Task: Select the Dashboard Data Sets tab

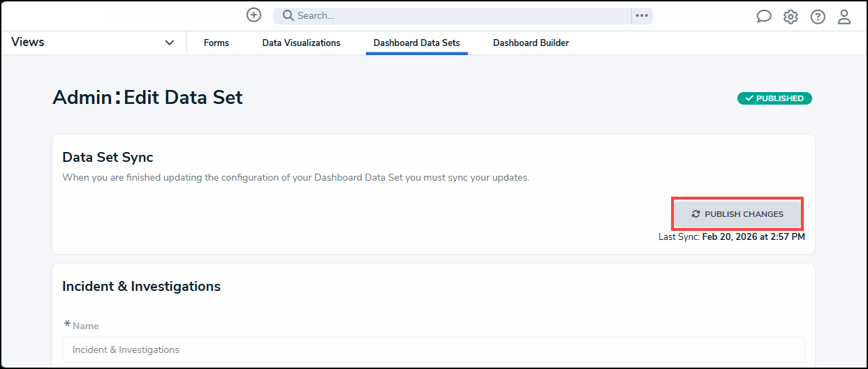Action: [416, 43]
